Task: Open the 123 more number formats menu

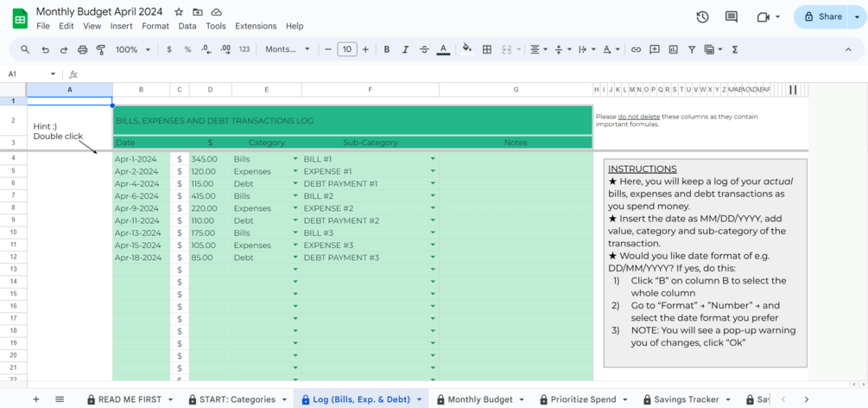Action: pos(244,49)
